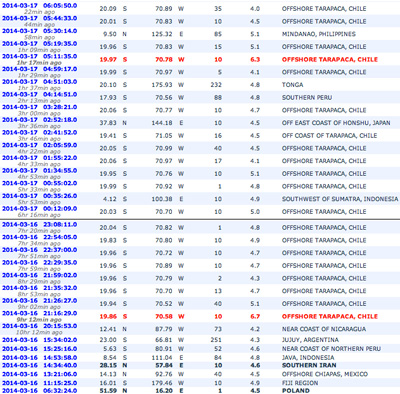Open the 2014-03-17 04:59:17.0 event link
400x394 pixels.
click(x=40, y=69)
